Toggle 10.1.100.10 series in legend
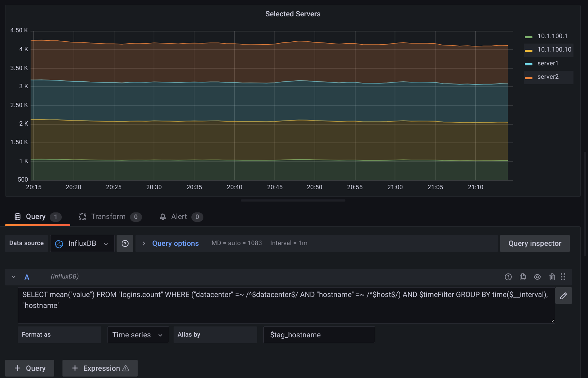Viewport: 588px width, 378px height. (x=554, y=50)
